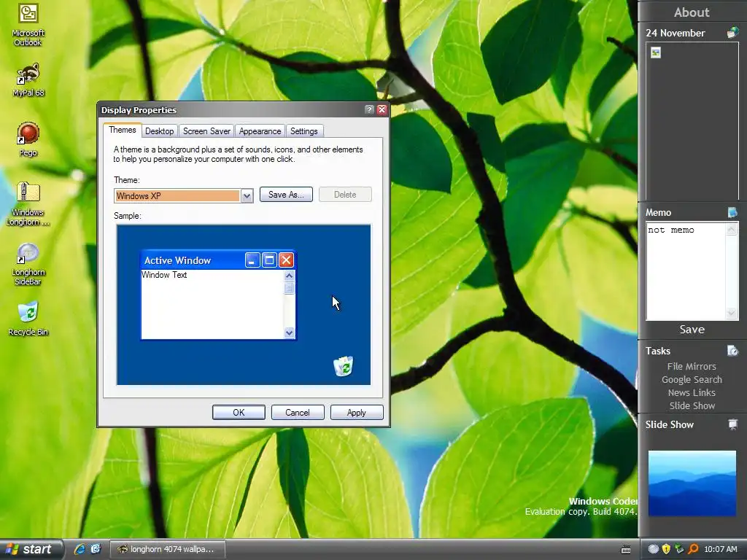Click the 10:07 AM taskbar clock

pos(720,549)
